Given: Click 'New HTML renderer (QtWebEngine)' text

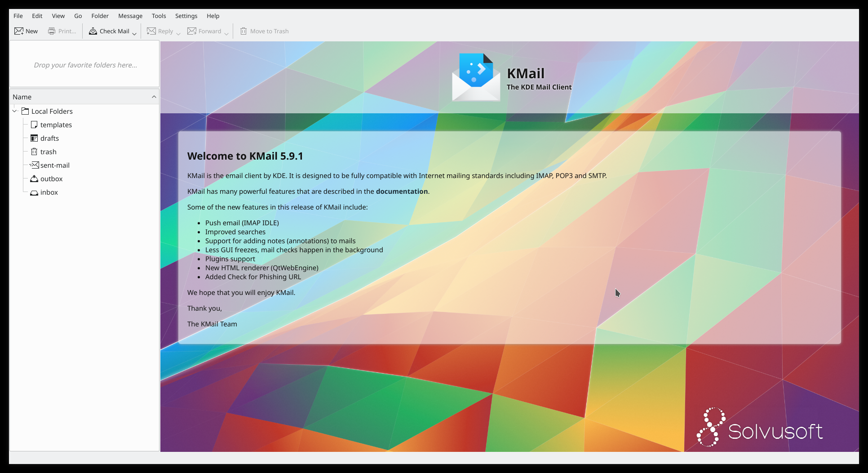Looking at the screenshot, I should click(x=262, y=268).
